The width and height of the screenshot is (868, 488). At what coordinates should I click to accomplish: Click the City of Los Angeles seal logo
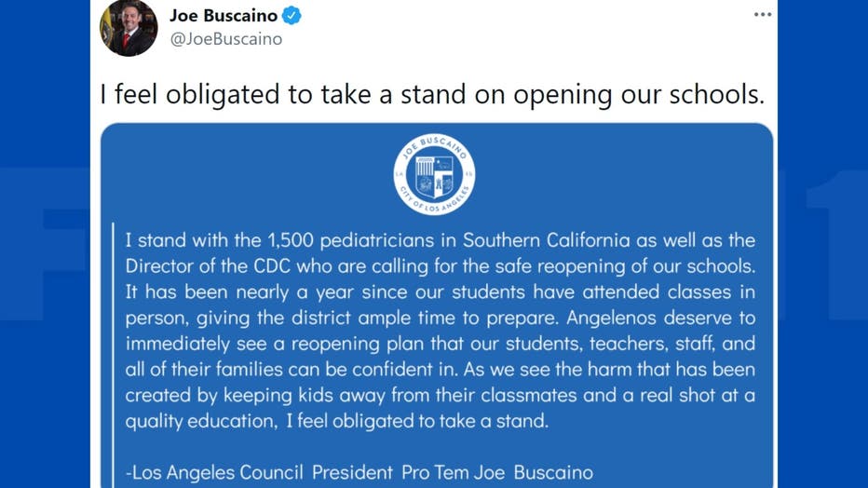point(435,174)
